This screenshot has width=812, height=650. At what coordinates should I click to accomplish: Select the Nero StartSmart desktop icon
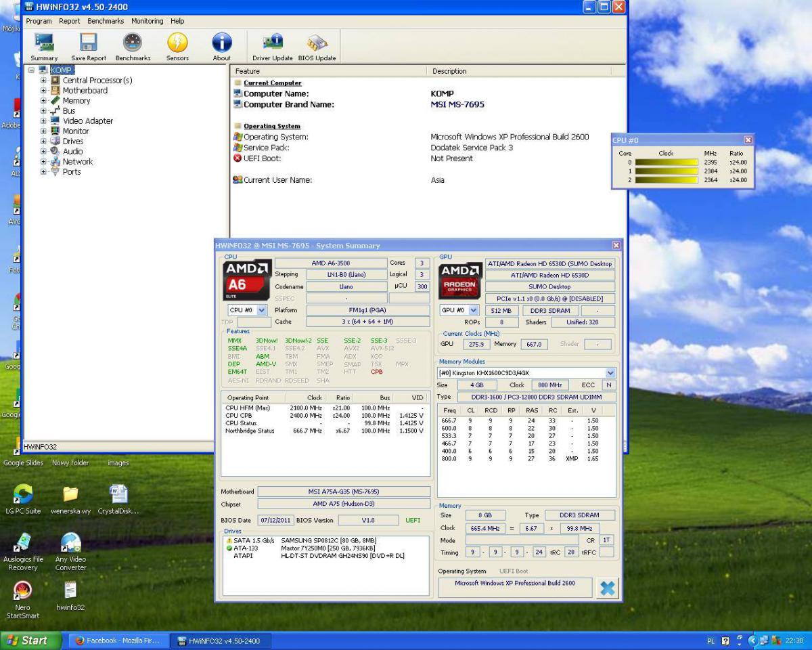point(23,600)
